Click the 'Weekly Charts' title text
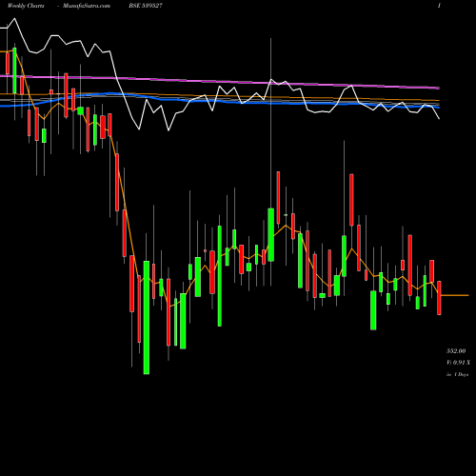476x476 pixels. [26, 6]
